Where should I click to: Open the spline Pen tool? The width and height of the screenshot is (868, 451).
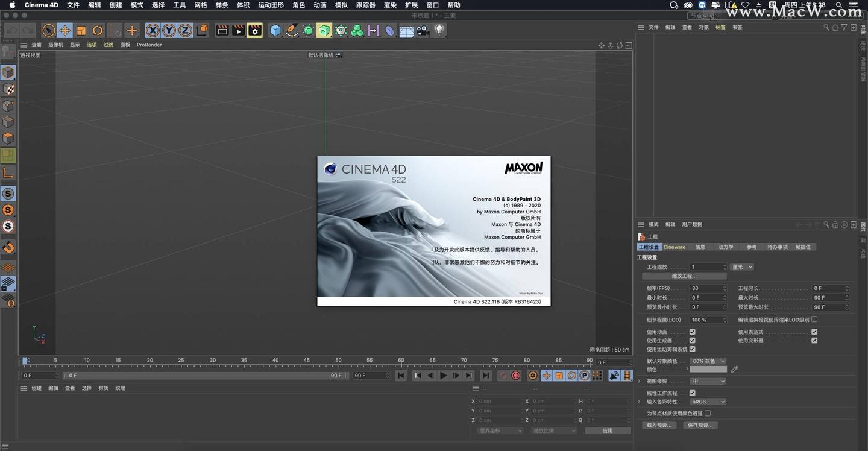(x=292, y=30)
